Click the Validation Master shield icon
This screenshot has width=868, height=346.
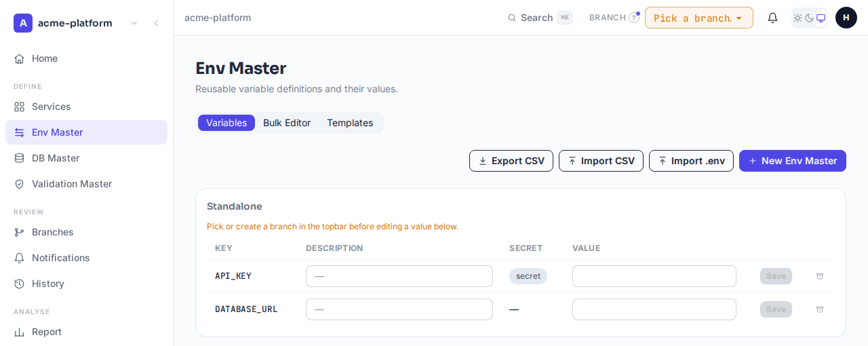pyautogui.click(x=19, y=184)
